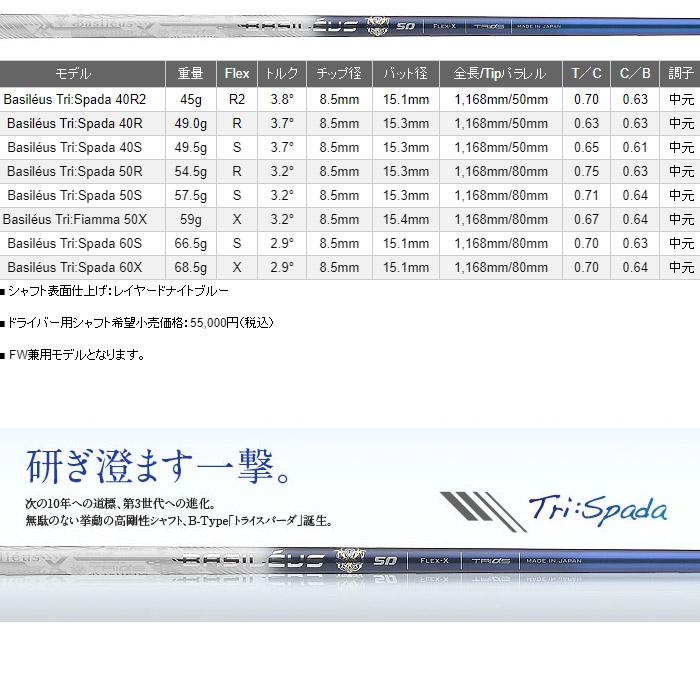The width and height of the screenshot is (700, 700).
Task: Click the 68.5g weight cell
Action: coord(191,268)
